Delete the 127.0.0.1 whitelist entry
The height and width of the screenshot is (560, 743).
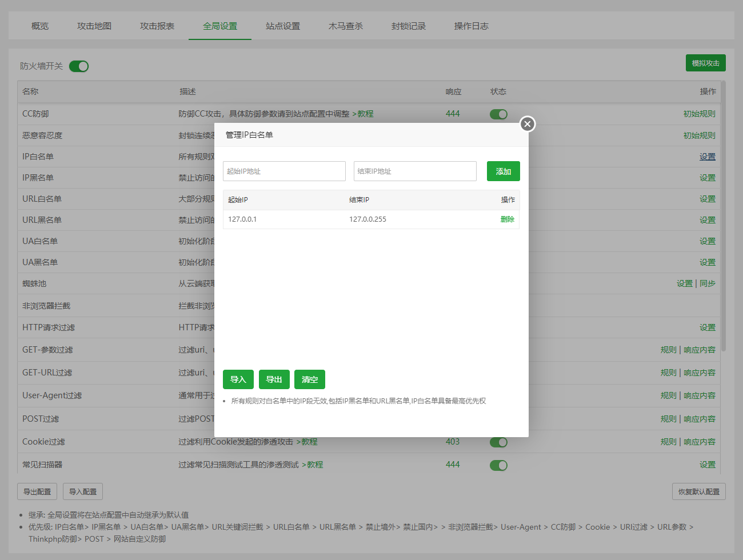coord(507,219)
